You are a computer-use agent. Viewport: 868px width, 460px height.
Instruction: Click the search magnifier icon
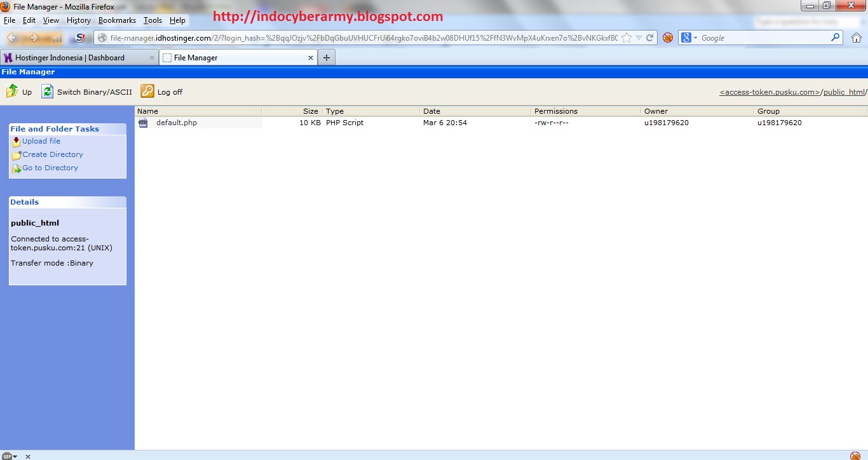(836, 37)
